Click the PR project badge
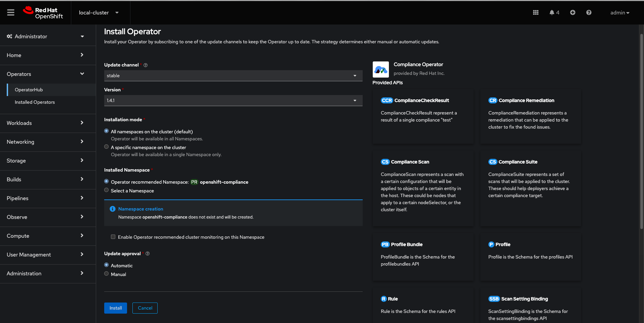Screen dimensions: 644x323 pyautogui.click(x=194, y=182)
